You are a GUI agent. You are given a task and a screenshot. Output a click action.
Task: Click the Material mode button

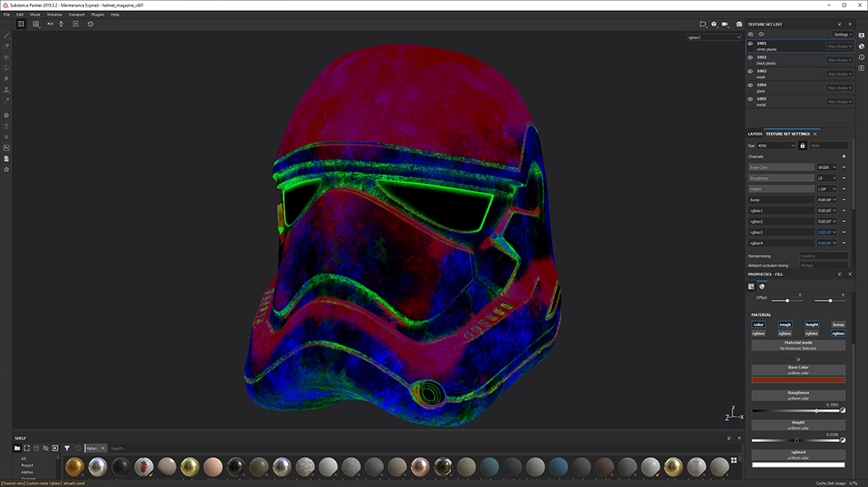pyautogui.click(x=798, y=346)
